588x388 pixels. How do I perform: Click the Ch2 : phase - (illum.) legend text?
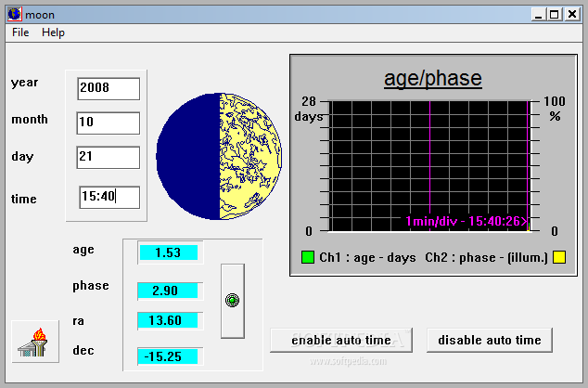[x=486, y=258]
